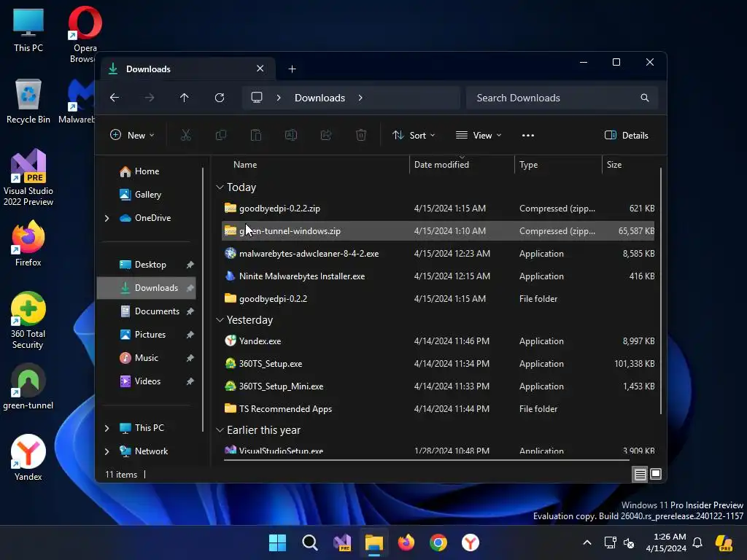Toggle the Details pane
This screenshot has width=747, height=560.
click(x=627, y=135)
